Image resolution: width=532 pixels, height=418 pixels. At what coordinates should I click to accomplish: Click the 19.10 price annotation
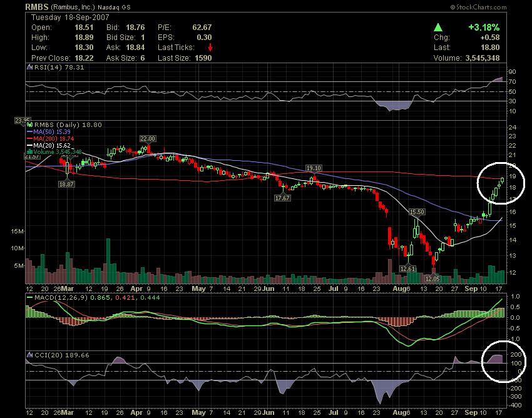[x=314, y=168]
